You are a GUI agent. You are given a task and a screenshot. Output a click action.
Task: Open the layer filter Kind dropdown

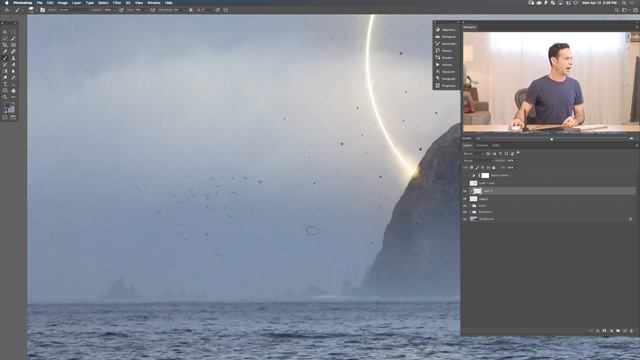(473, 153)
